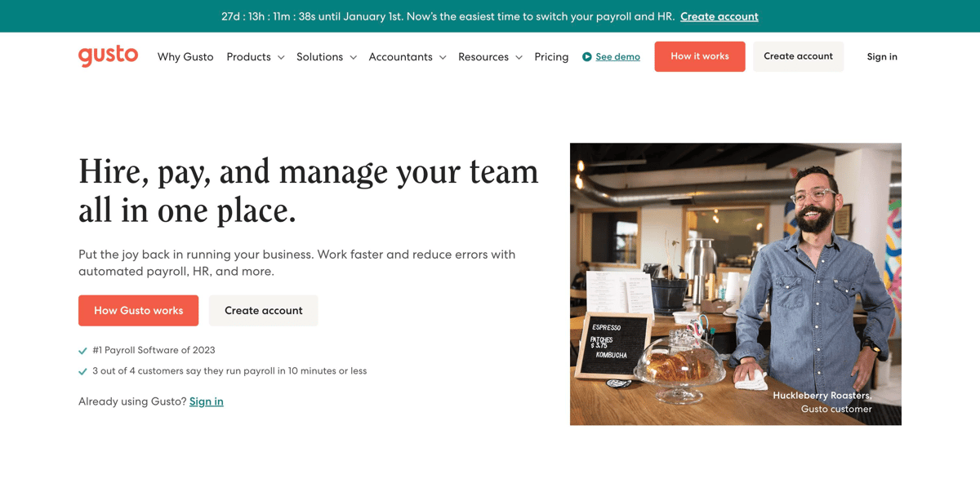Open the Pricing page from navigation

[551, 57]
